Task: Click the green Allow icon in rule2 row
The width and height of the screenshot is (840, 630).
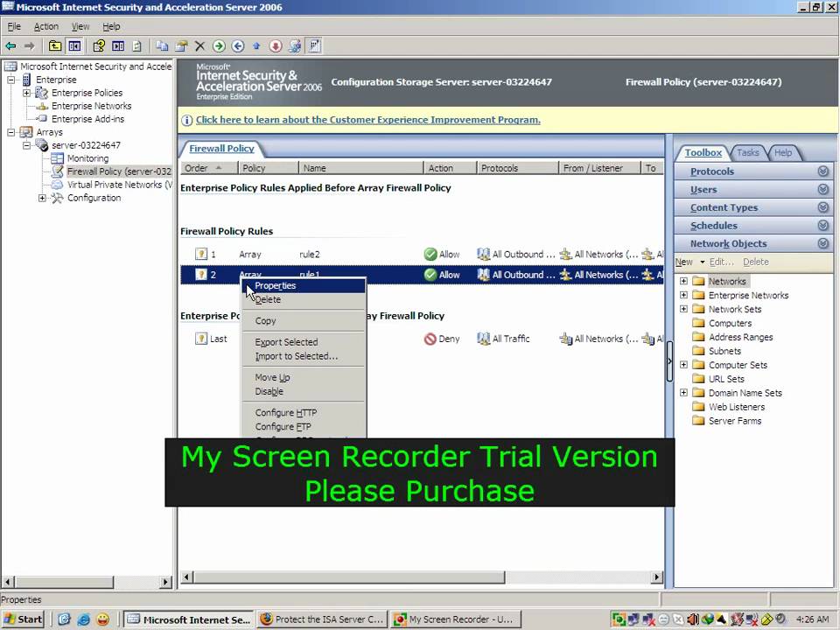Action: 430,255
